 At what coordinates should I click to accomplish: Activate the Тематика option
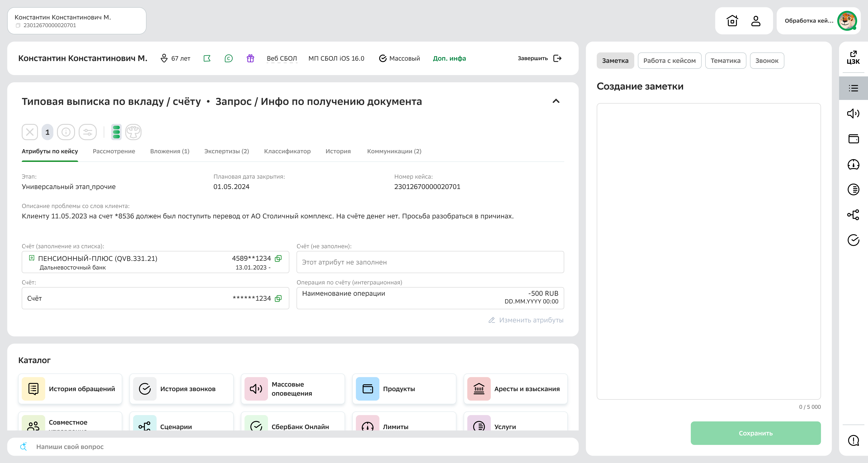click(x=725, y=60)
